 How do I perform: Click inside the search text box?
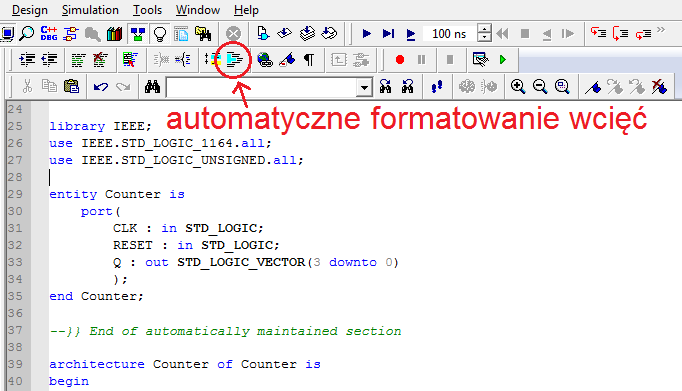coord(261,87)
